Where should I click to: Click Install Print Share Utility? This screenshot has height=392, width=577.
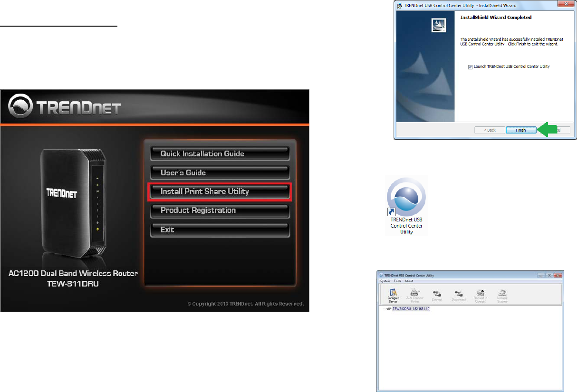[x=220, y=191]
